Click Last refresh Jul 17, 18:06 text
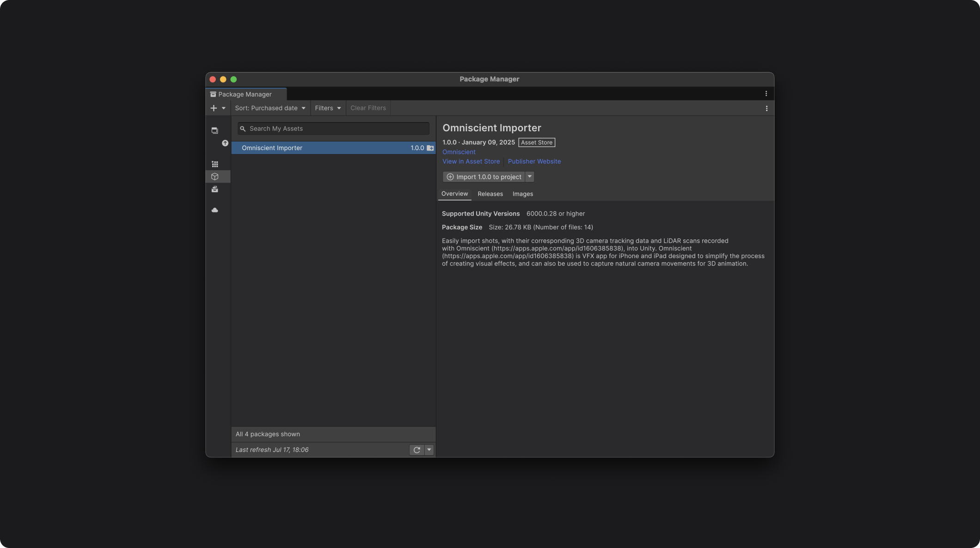Screen dimensions: 980x548 pos(272,450)
